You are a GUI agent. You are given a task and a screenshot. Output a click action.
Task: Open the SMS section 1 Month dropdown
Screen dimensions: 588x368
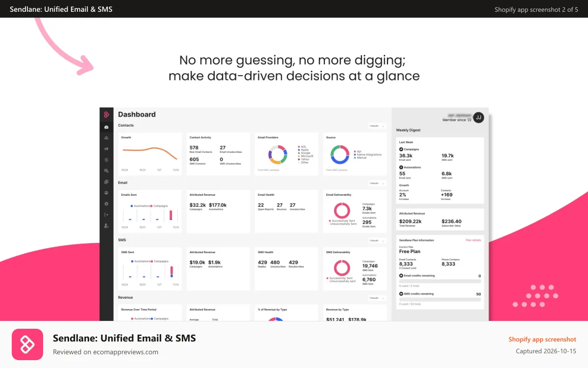tap(377, 241)
